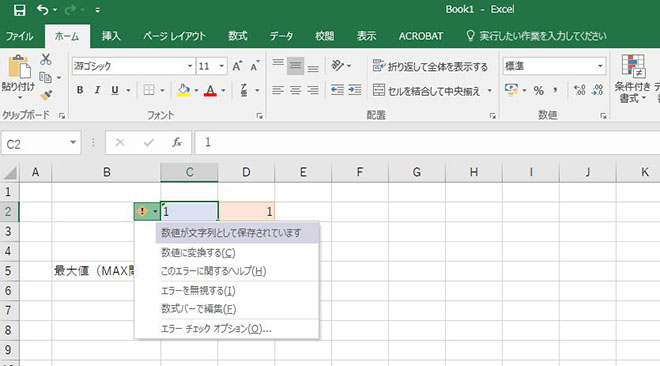Apply the accounting currency format icon
The image size is (660, 366).
coord(511,90)
